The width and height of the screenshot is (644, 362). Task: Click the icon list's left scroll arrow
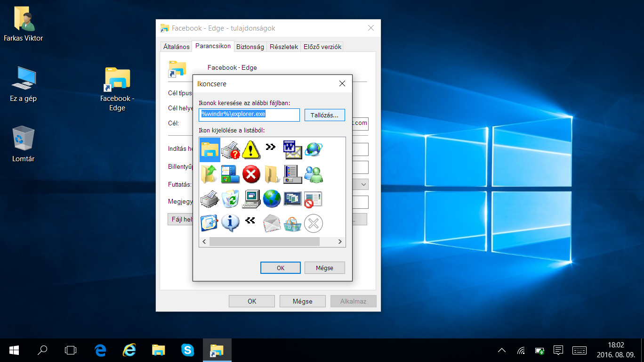(204, 242)
